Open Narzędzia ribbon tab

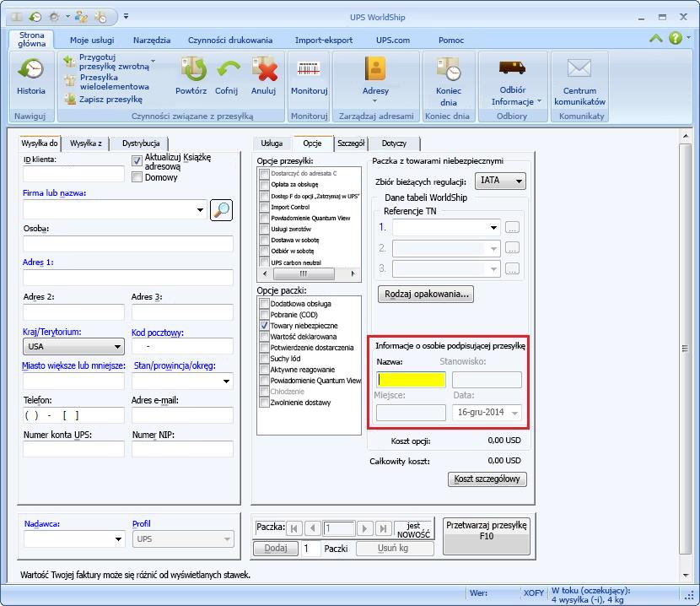(x=152, y=41)
